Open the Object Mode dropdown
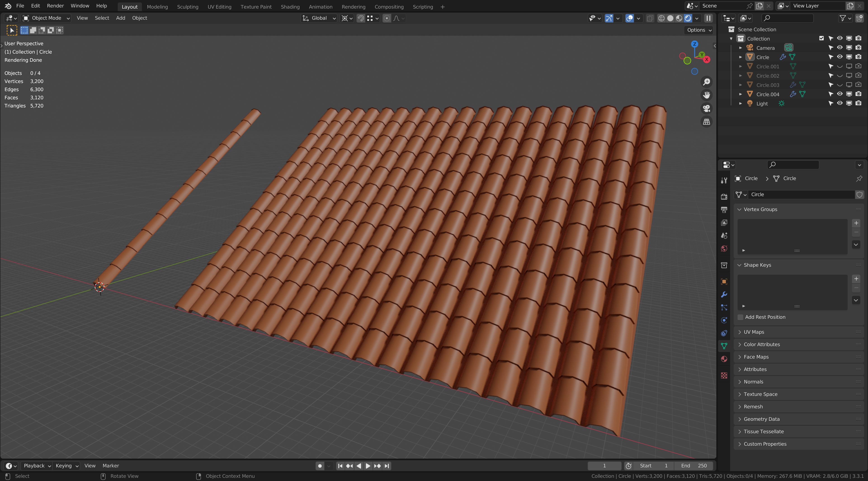Viewport: 868px width, 481px height. pyautogui.click(x=46, y=18)
